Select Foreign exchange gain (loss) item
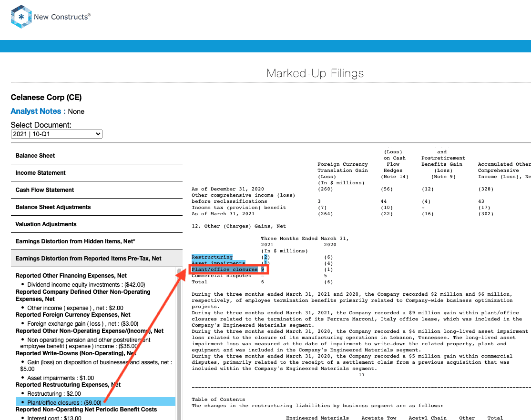This screenshot has height=420, width=531. (x=82, y=324)
